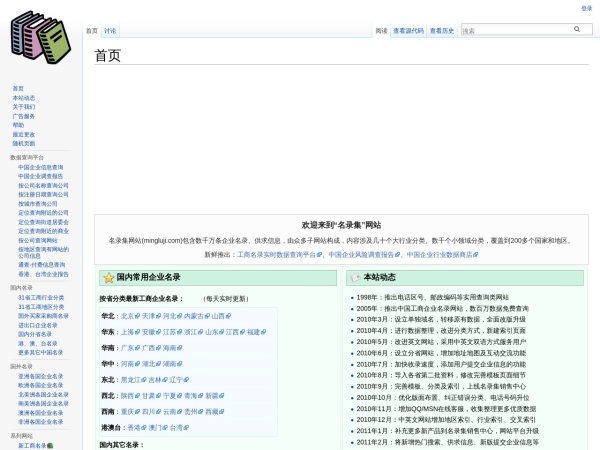Switch to the 查看源代码 tab
600x450 pixels.
(408, 31)
